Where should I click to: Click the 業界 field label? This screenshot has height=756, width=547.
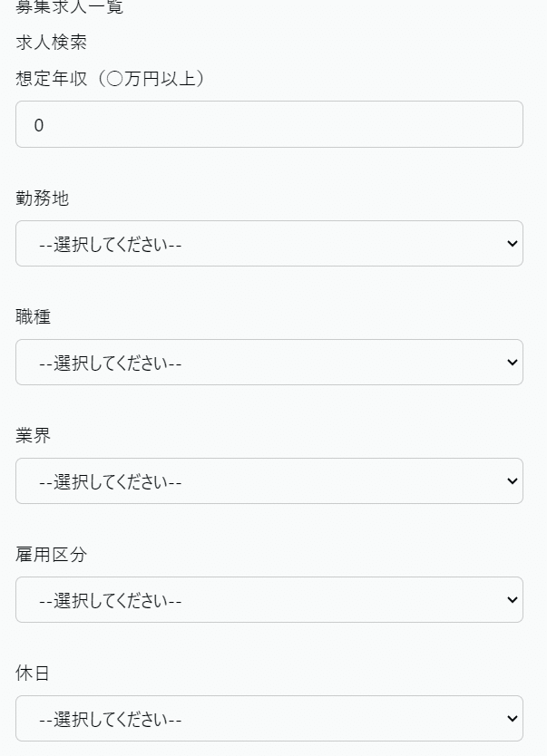tap(34, 436)
